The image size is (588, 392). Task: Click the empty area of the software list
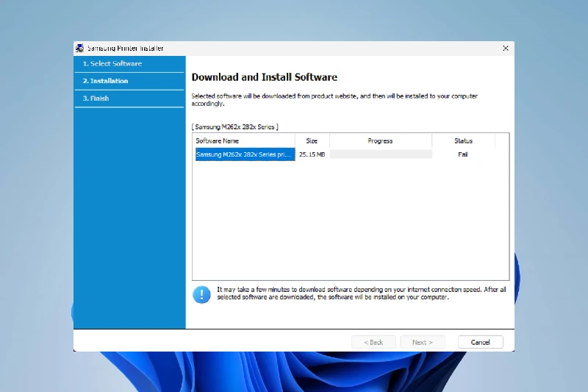(x=350, y=221)
